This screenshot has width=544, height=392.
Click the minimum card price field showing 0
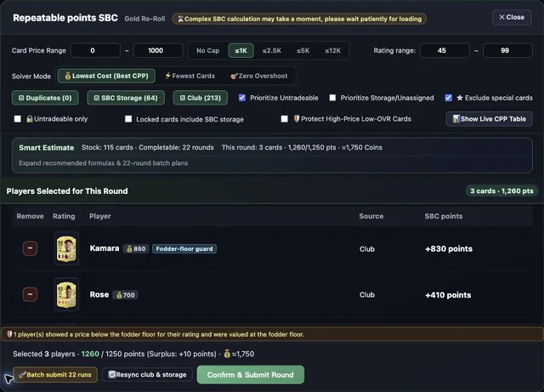[x=95, y=51]
